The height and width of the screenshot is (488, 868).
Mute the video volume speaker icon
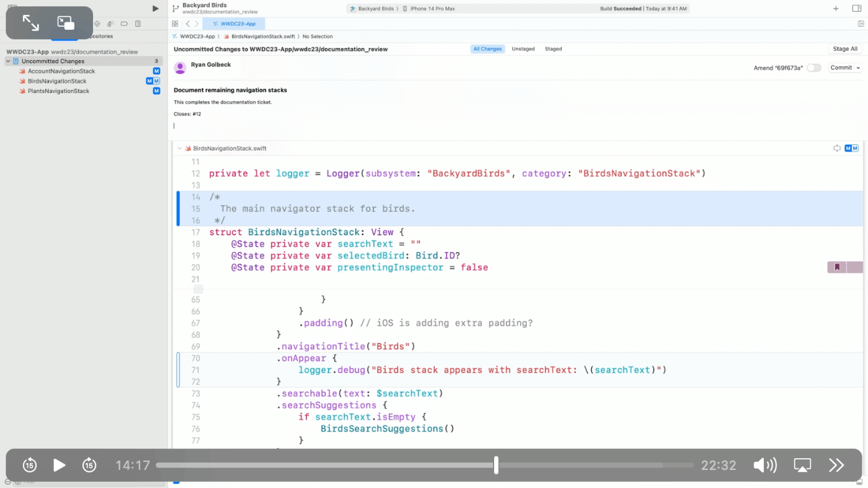coord(765,465)
